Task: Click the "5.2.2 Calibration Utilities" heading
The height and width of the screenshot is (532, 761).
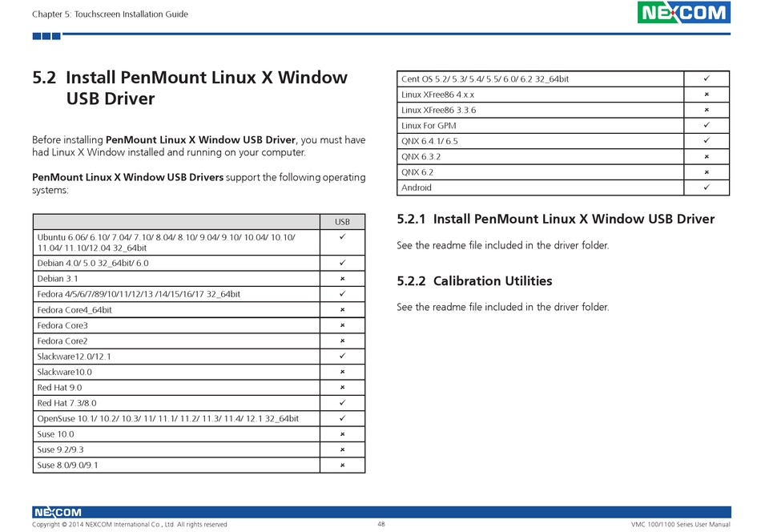Action: click(x=474, y=281)
